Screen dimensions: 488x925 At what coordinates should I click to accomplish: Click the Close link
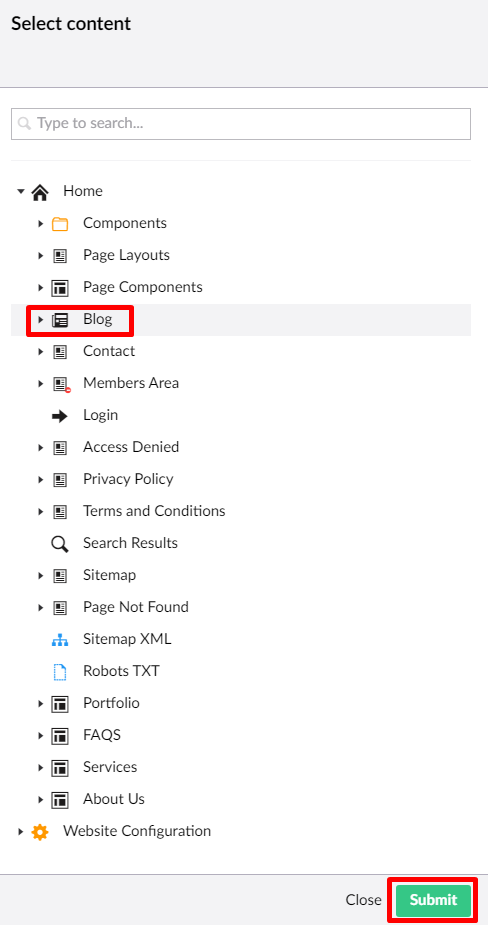(363, 900)
